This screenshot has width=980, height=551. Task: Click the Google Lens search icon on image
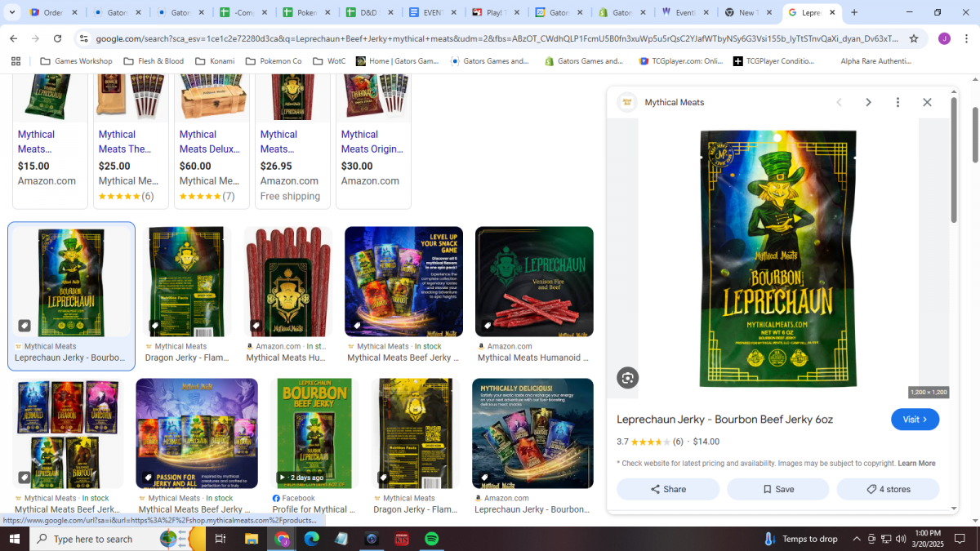coord(627,377)
